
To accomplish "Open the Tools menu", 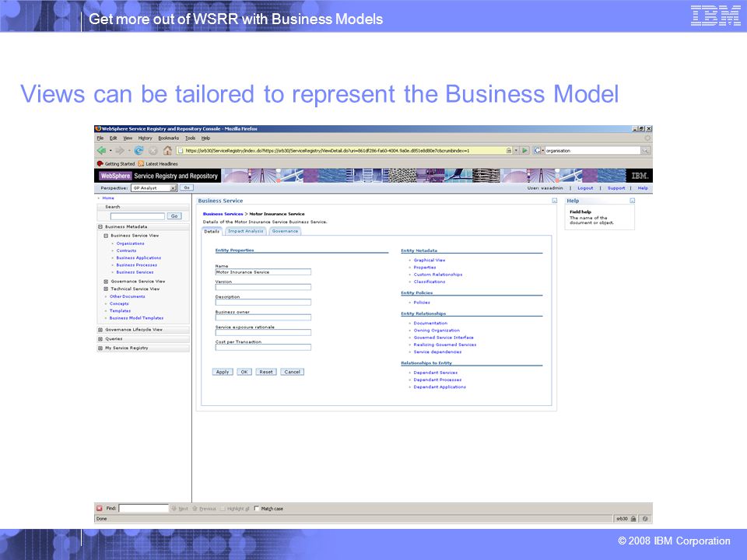I will pos(190,138).
